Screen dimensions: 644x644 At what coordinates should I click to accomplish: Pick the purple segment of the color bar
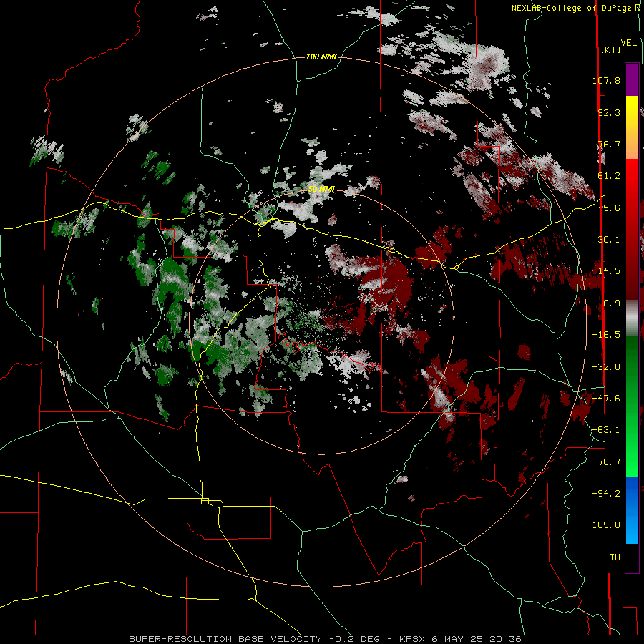(x=632, y=79)
